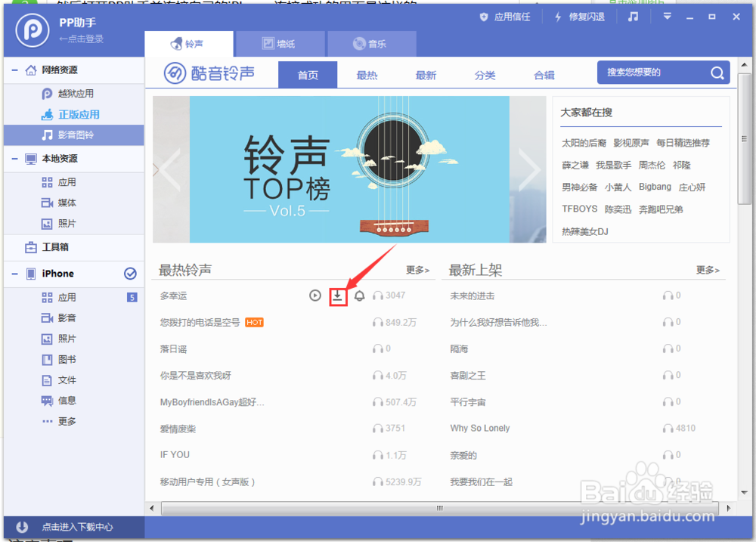Screen dimensions: 756x542
Task: Select the 首页 navigation tab
Action: pyautogui.click(x=308, y=75)
